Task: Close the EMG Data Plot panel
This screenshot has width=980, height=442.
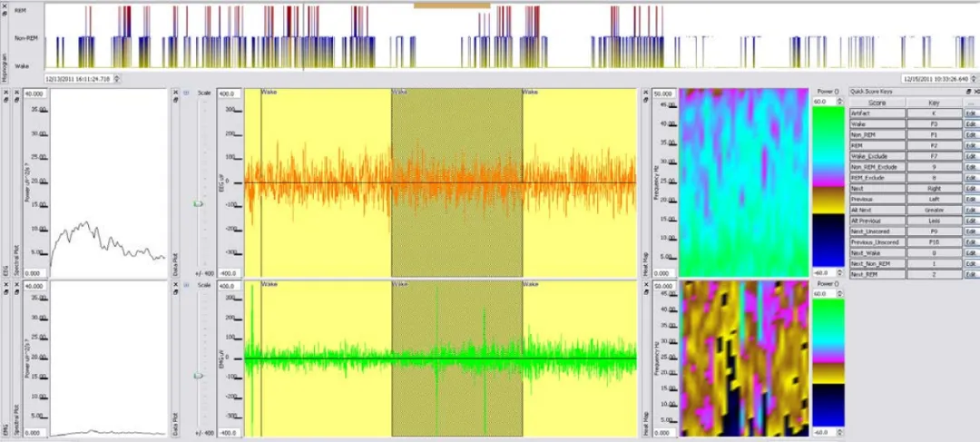Action: click(175, 284)
